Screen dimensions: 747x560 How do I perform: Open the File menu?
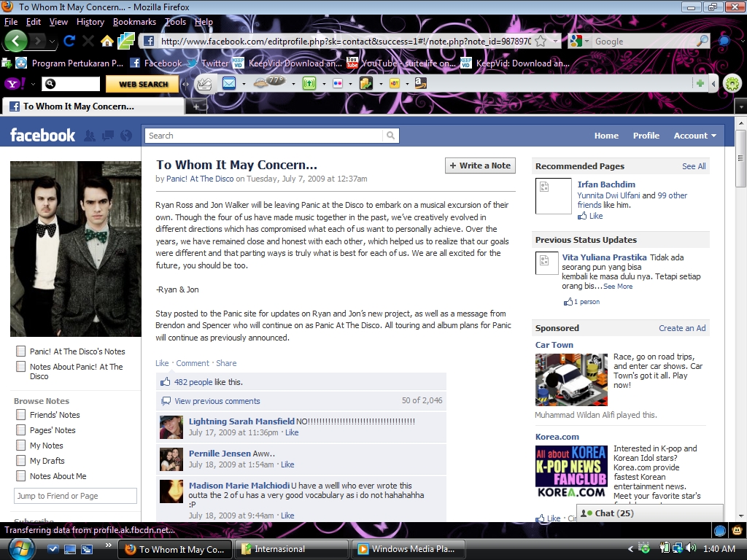point(11,22)
